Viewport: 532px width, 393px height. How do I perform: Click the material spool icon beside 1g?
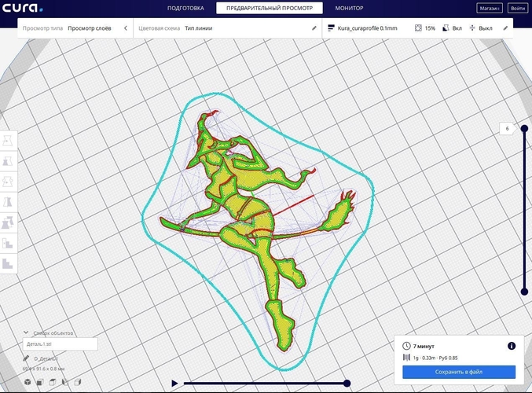tap(406, 358)
